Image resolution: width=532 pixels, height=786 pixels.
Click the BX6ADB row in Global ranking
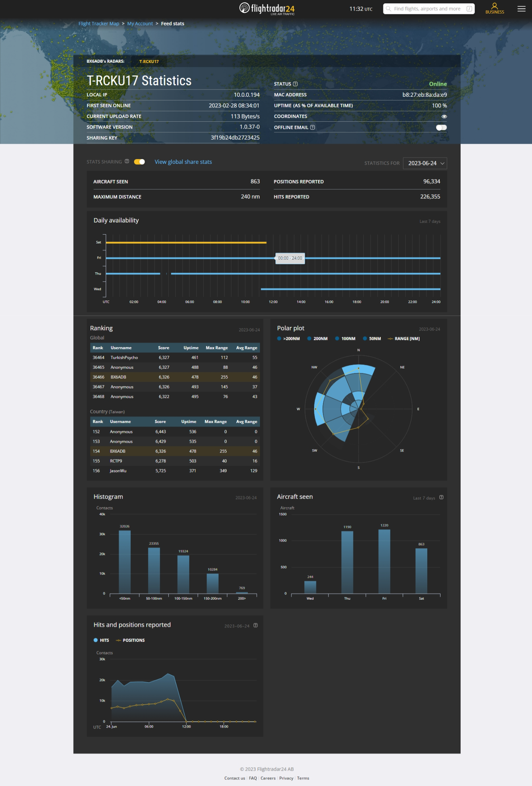[x=175, y=377]
